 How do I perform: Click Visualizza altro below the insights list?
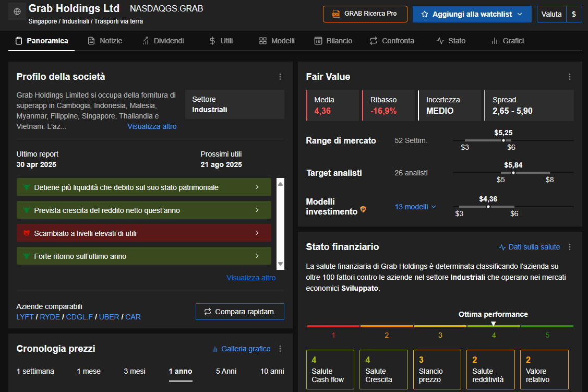251,278
